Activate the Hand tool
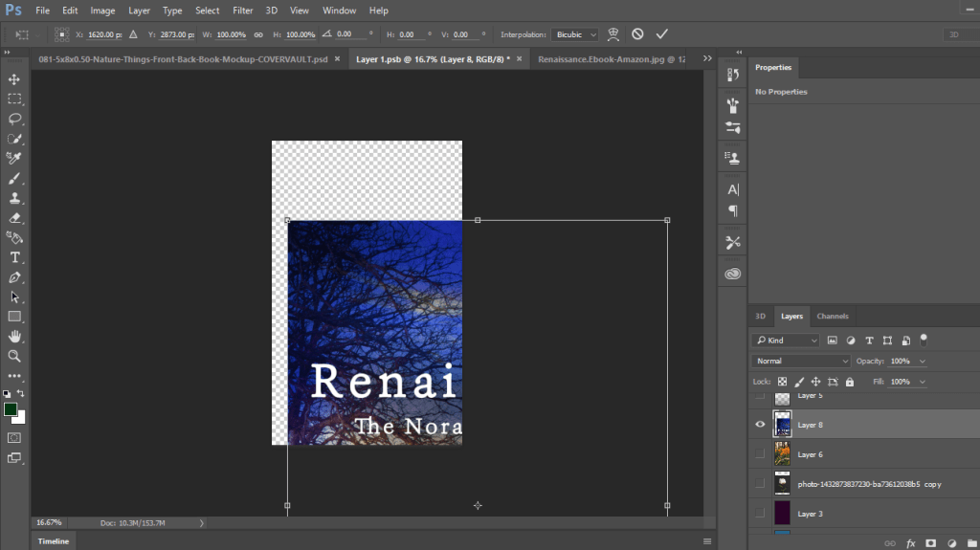This screenshot has height=550, width=980. pyautogui.click(x=14, y=336)
